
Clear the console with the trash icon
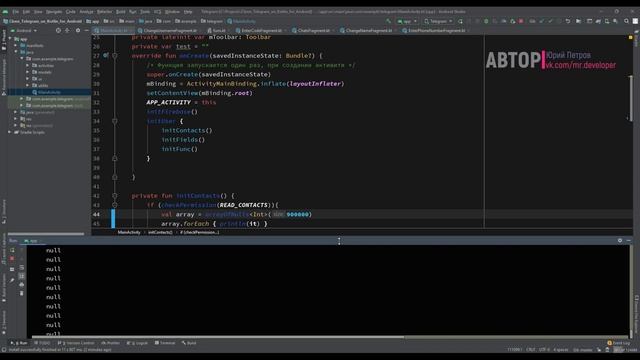(x=22, y=293)
